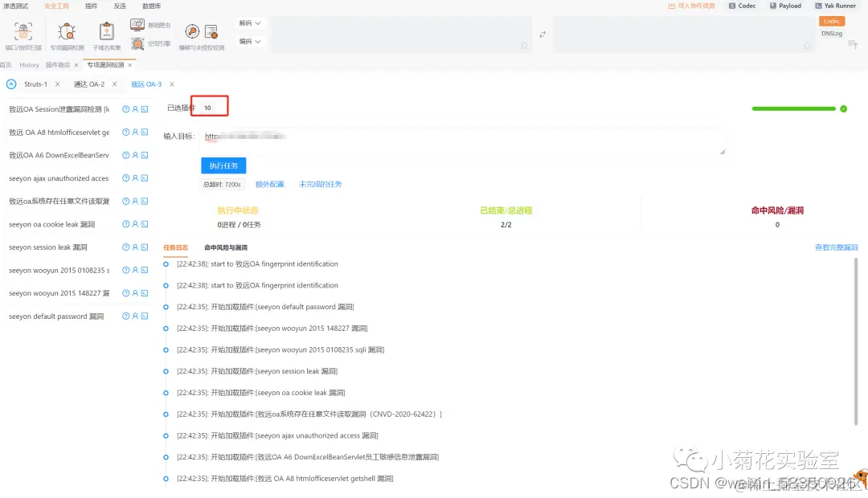Screen dimensions: 868x498
Task: Click the 查看完整漏洞 link
Action: pyautogui.click(x=836, y=247)
